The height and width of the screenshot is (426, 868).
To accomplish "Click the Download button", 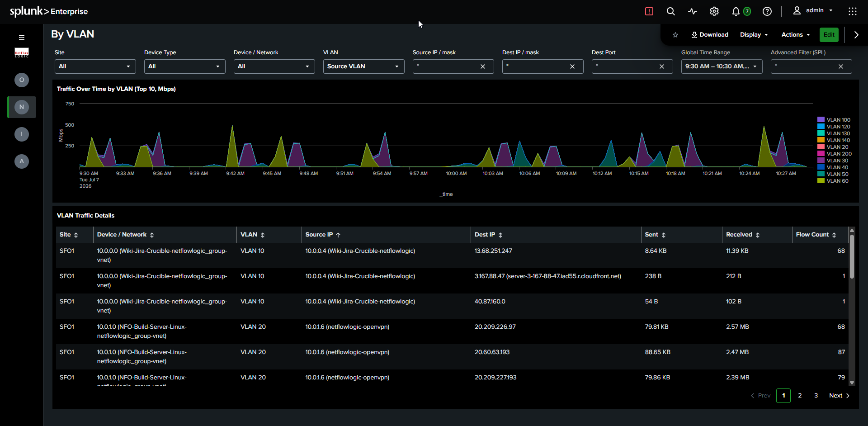I will tap(709, 35).
